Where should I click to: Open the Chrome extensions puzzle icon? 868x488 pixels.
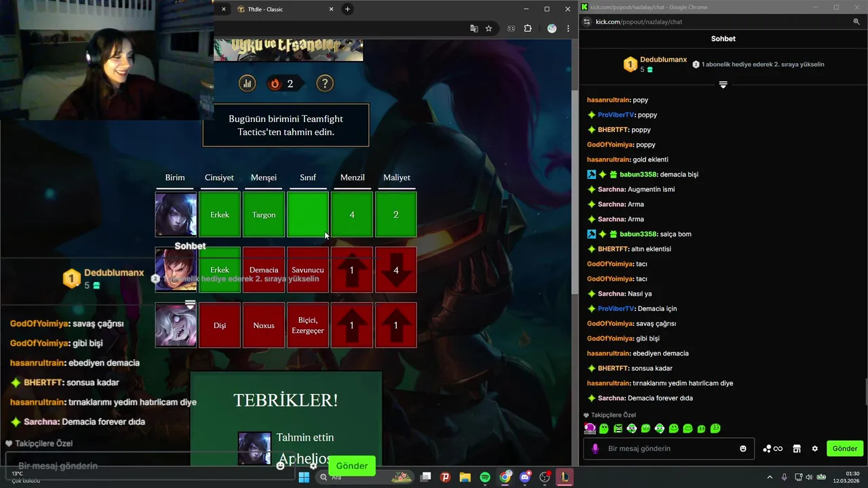[528, 28]
